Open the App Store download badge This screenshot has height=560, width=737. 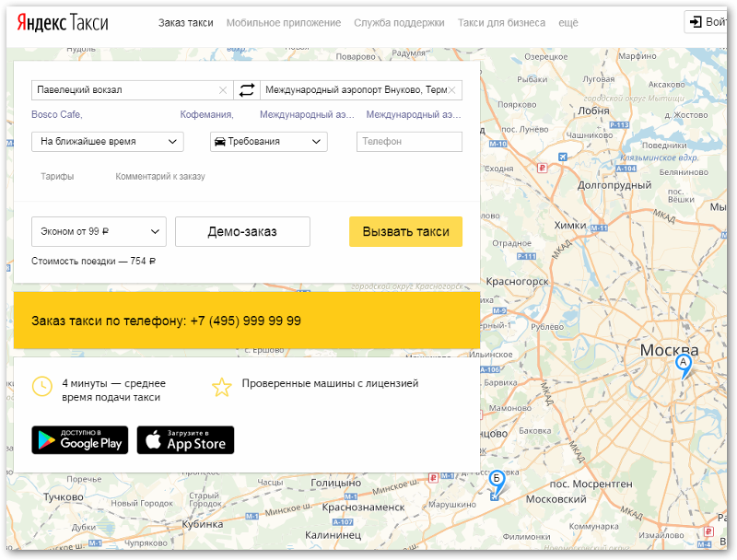click(185, 439)
